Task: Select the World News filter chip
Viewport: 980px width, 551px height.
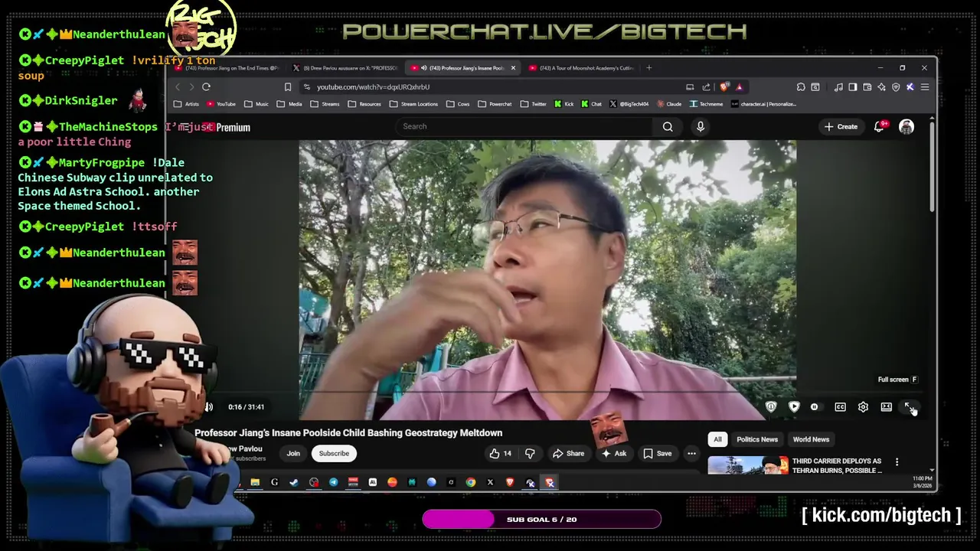Action: 811,439
